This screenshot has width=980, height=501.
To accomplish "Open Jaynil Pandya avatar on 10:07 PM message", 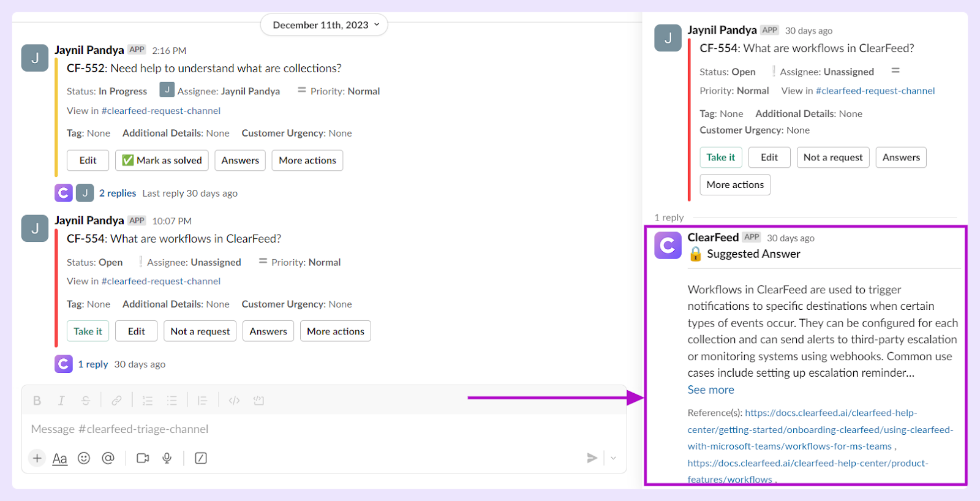I will pyautogui.click(x=35, y=228).
